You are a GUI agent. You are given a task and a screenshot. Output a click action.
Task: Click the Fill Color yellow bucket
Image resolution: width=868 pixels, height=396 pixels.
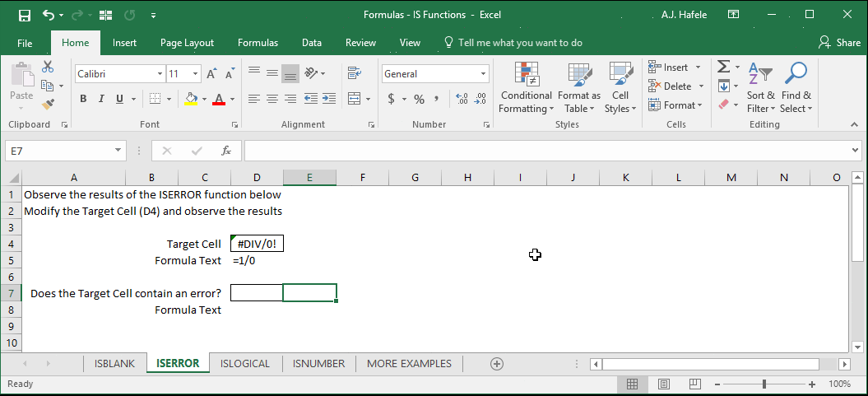[x=192, y=99]
